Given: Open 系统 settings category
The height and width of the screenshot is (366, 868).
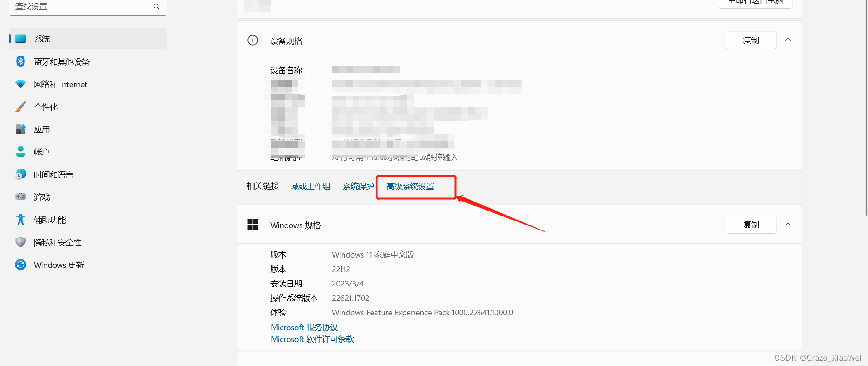Looking at the screenshot, I should pyautogui.click(x=88, y=39).
